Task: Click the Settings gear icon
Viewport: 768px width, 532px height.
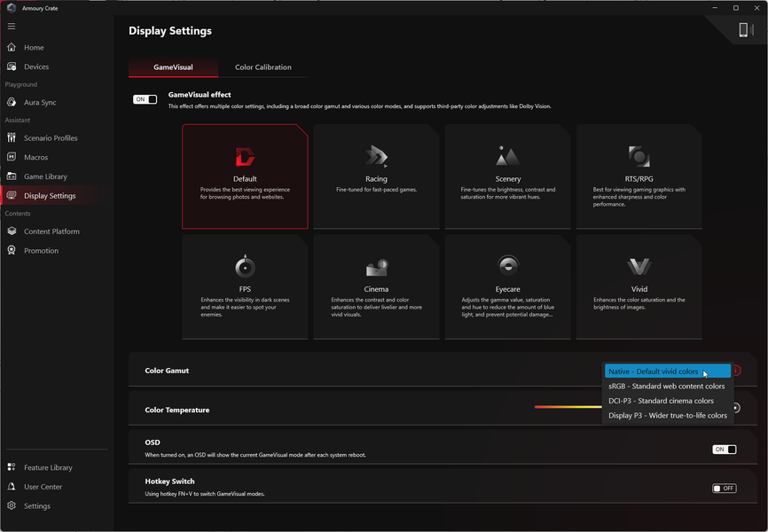Action: pyautogui.click(x=12, y=505)
